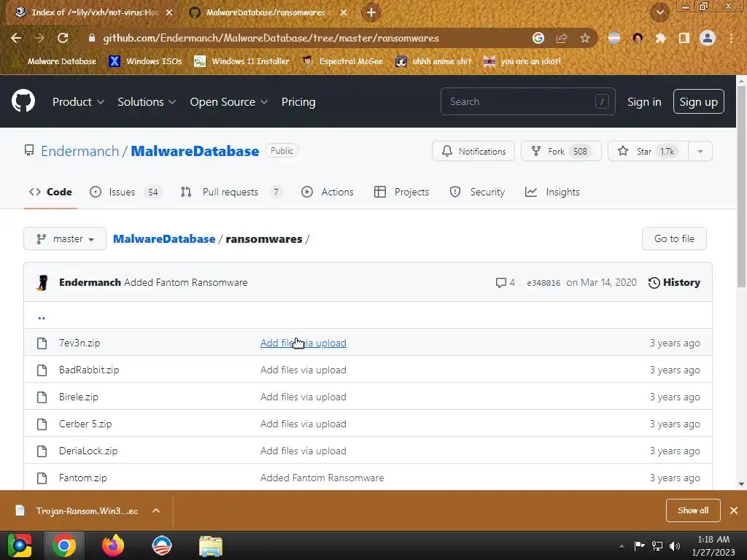This screenshot has height=560, width=747.
Task: Click the Start button on the taskbar
Action: click(x=20, y=545)
